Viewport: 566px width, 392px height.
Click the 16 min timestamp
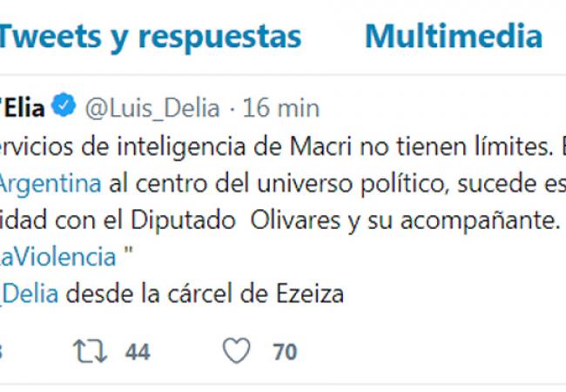coord(281,108)
